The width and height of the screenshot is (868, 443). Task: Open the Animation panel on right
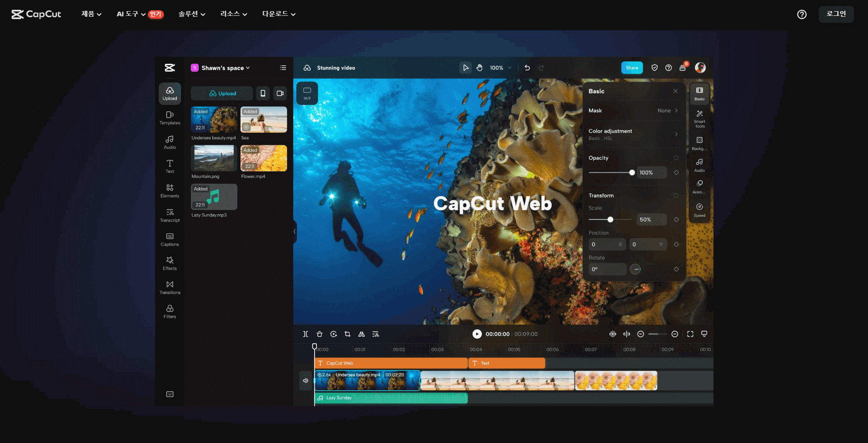click(700, 187)
